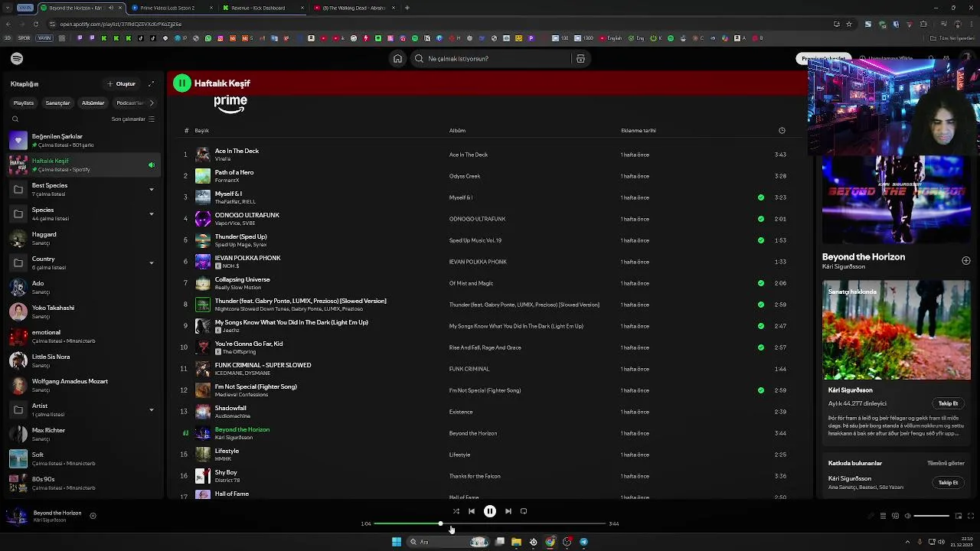Viewport: 980px width, 551px height.
Task: Open connect to a device icon
Action: [x=895, y=516]
